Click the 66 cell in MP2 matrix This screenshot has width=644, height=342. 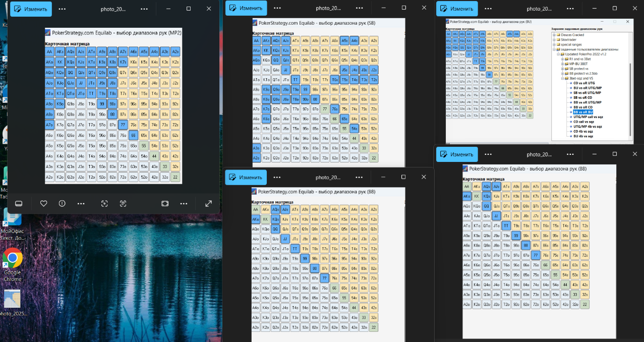coord(133,135)
